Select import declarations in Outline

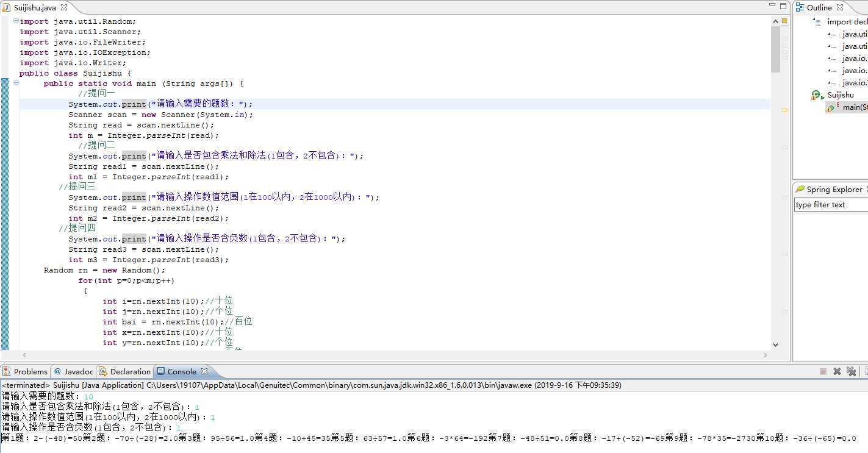tap(847, 21)
